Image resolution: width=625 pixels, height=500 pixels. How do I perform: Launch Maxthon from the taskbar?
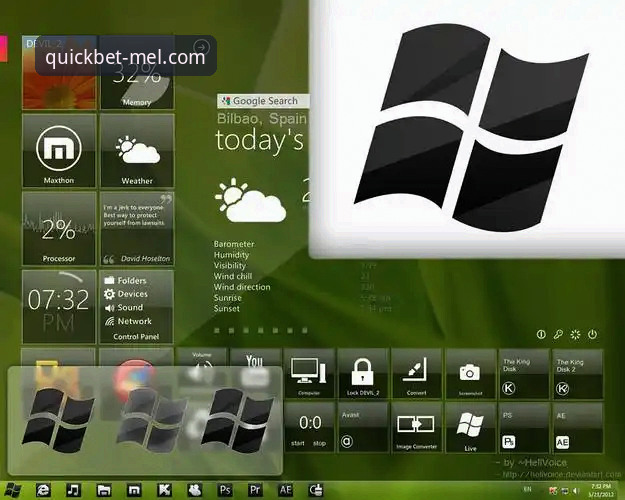134,490
